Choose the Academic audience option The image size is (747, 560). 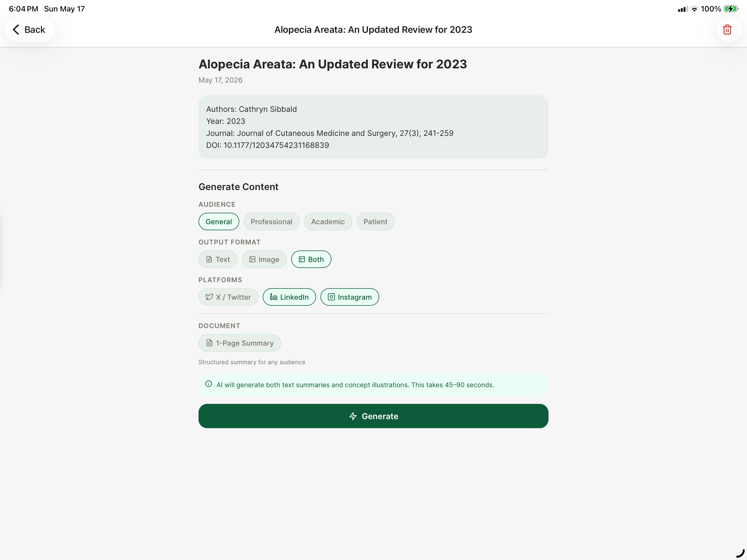tap(328, 221)
